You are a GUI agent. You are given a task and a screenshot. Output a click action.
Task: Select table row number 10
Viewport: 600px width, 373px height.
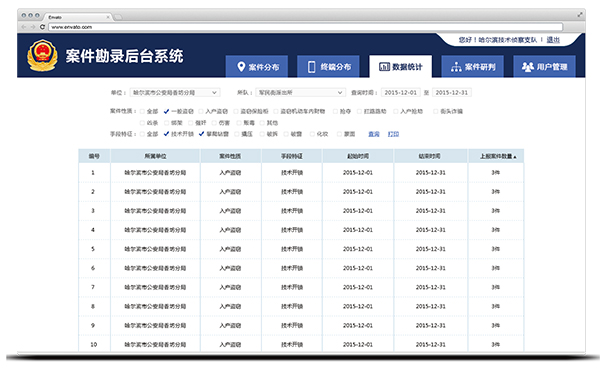click(301, 344)
